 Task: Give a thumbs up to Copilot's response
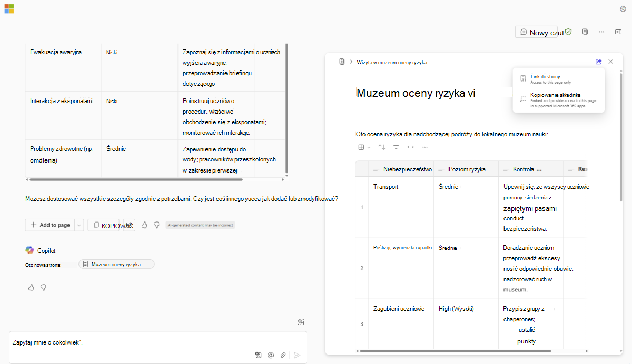144,225
